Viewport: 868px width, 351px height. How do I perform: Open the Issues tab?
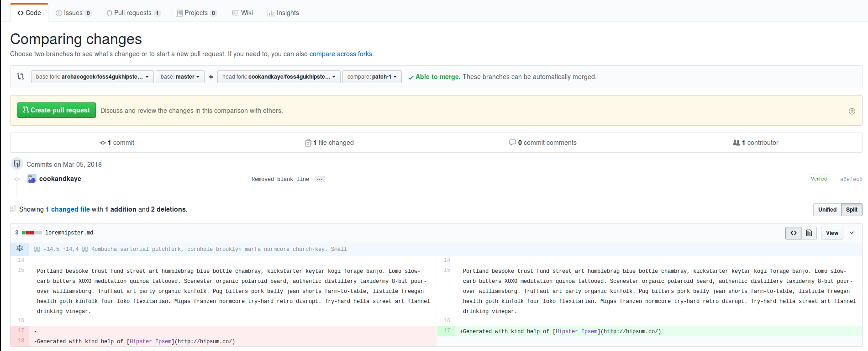coord(74,13)
